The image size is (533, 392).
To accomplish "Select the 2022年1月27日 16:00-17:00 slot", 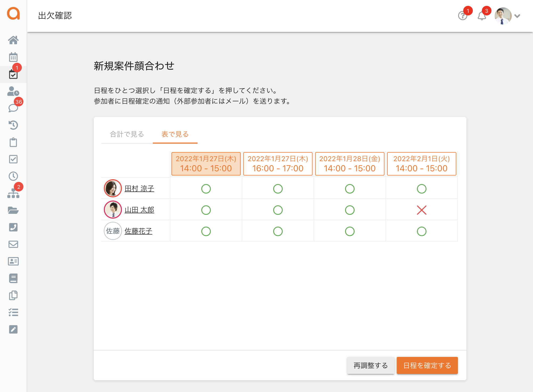I will tap(278, 164).
